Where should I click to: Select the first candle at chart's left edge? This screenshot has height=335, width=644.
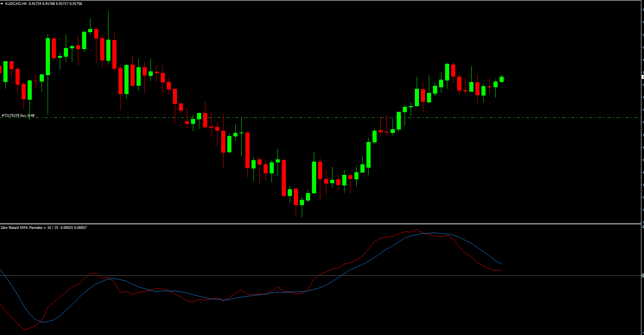click(x=1, y=69)
